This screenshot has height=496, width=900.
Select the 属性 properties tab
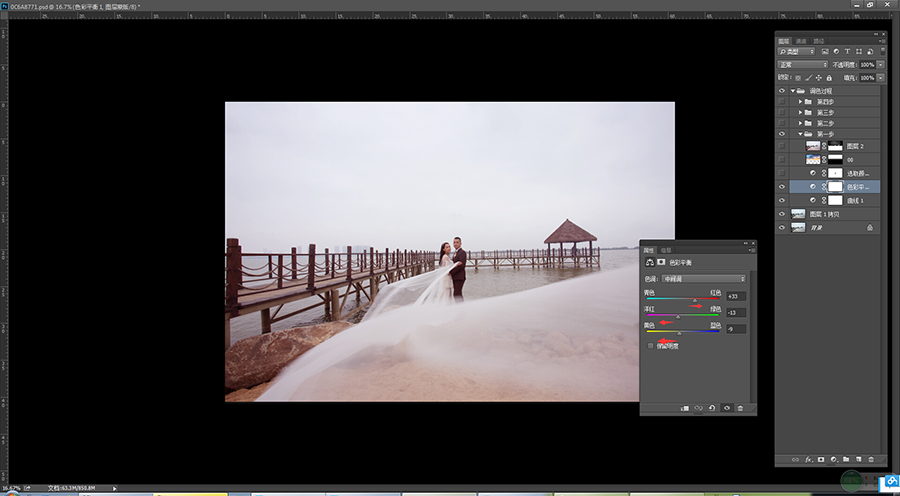tap(649, 250)
